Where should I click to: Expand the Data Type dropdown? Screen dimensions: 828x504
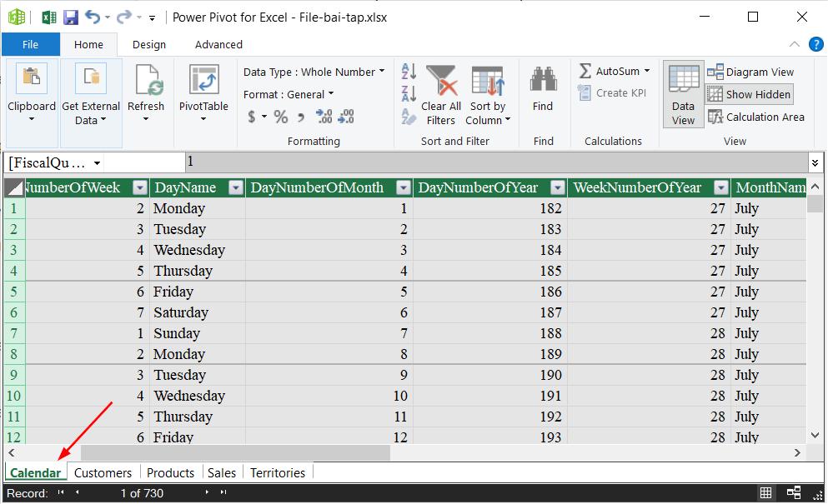pyautogui.click(x=382, y=72)
